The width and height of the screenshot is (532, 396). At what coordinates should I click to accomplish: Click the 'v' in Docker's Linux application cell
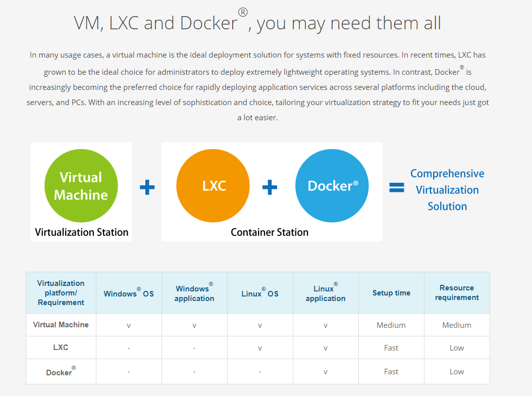(326, 372)
